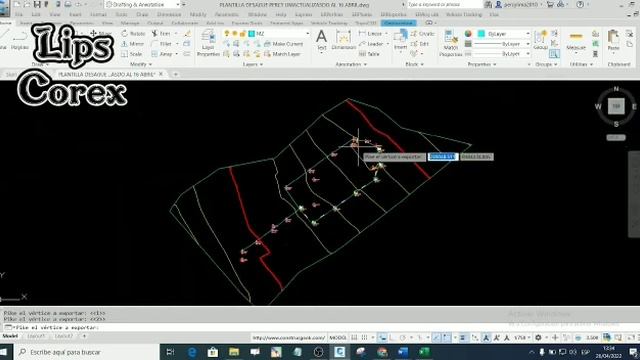
Task: Toggle the layer on/off lightbulb icon
Action: pyautogui.click(x=227, y=33)
